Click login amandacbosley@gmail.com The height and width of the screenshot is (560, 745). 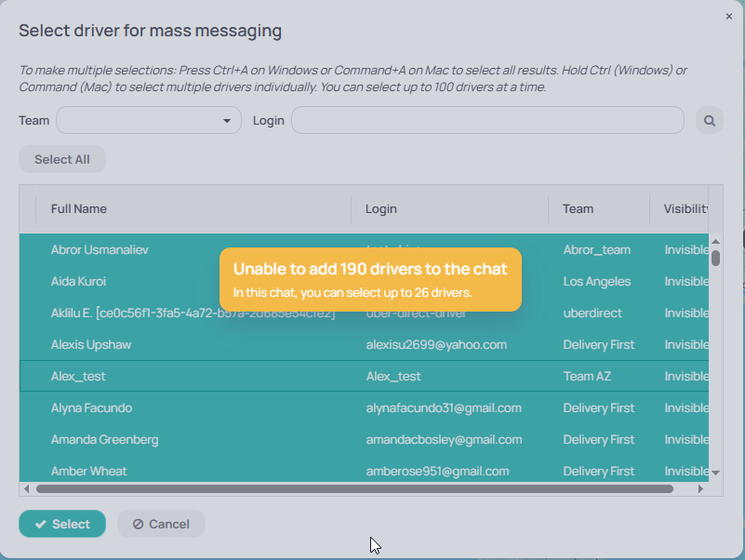tap(444, 440)
